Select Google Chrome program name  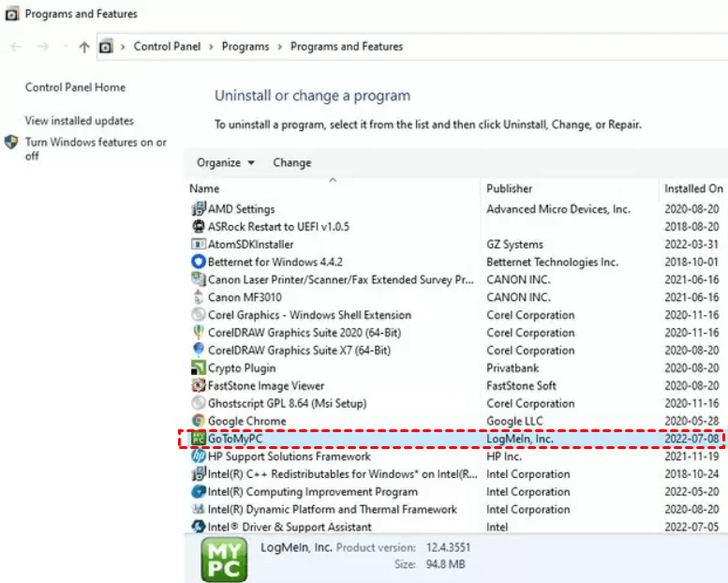[247, 421]
